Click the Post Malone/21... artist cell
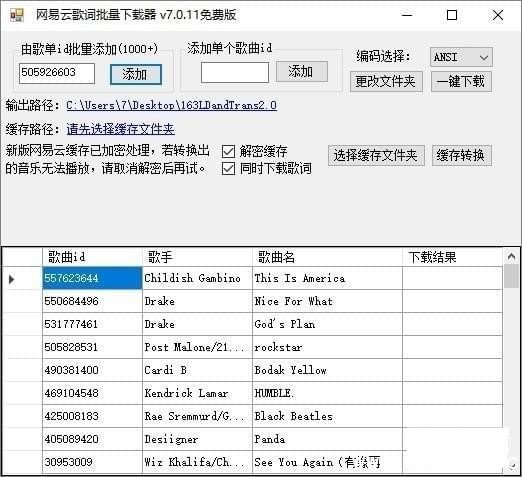522x477 pixels. point(197,347)
